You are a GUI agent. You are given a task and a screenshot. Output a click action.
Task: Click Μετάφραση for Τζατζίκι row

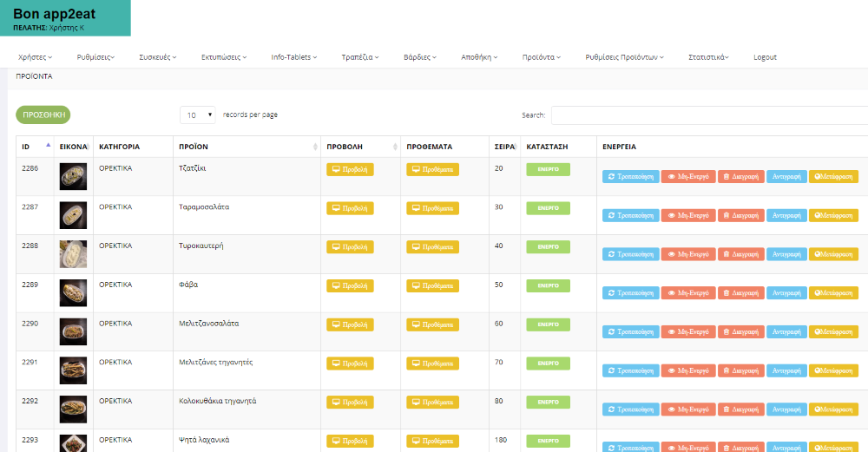pyautogui.click(x=833, y=176)
